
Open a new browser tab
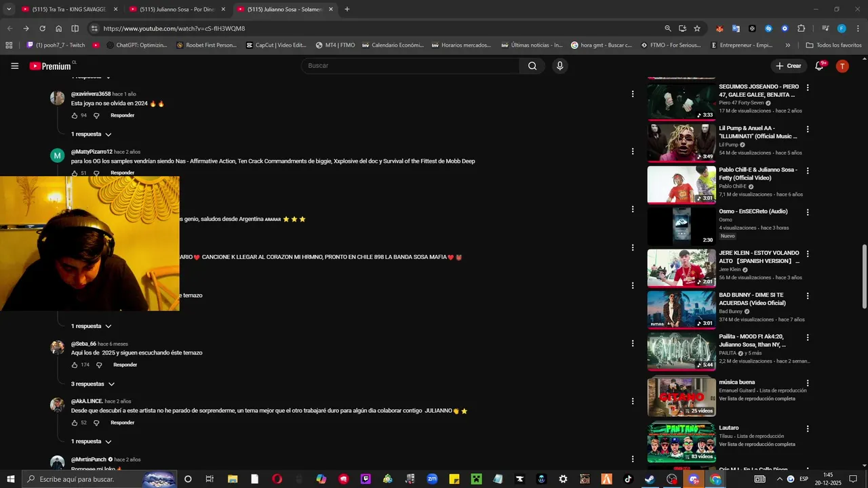click(x=347, y=9)
